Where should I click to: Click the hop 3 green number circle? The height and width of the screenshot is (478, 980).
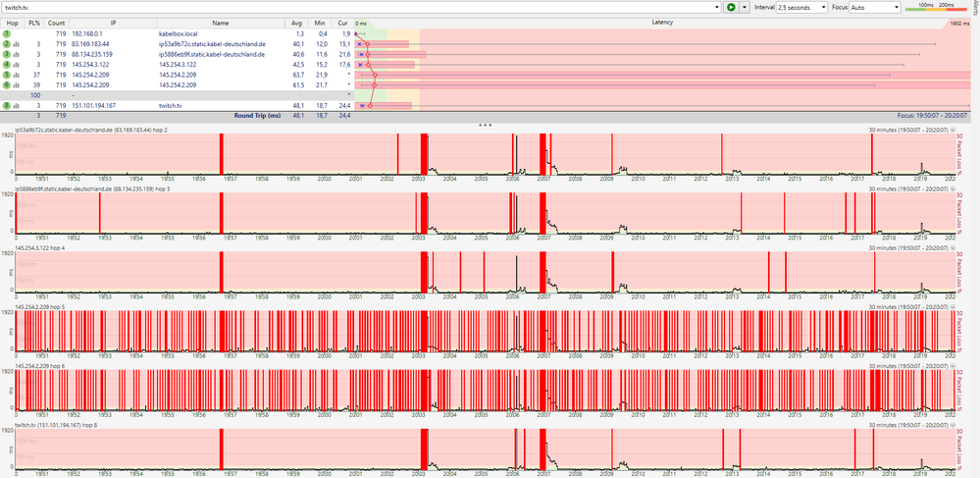6,54
